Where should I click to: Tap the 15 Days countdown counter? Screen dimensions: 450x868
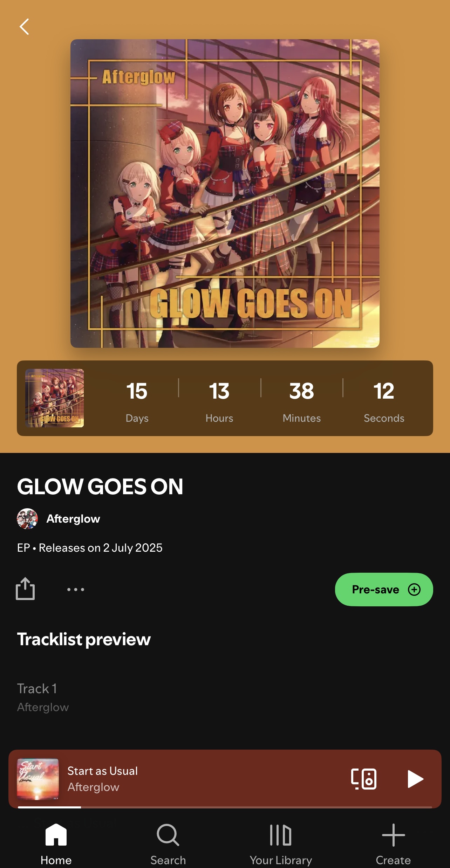pos(137,402)
